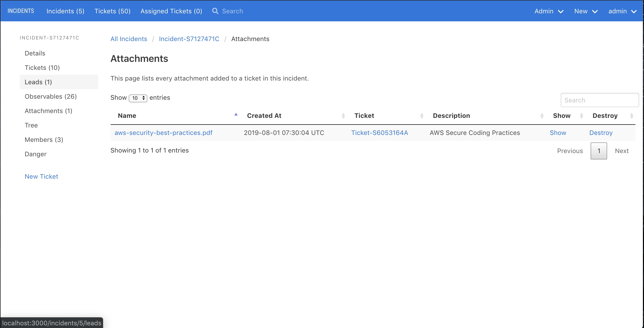Select the Show entries count dropdown
Screen dimensions: 644x328
point(137,98)
